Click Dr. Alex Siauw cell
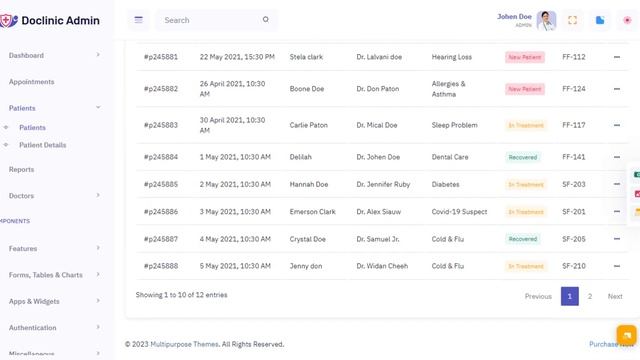Viewport: 640px width, 360px height. (x=378, y=212)
